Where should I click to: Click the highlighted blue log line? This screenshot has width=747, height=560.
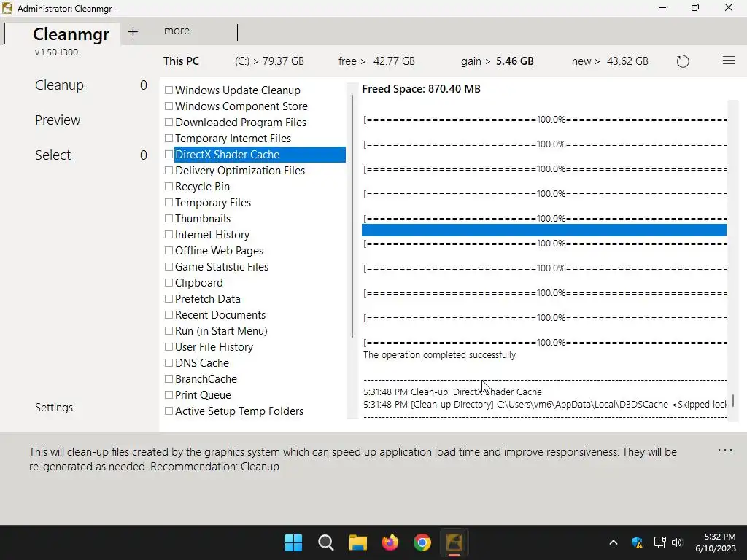(544, 230)
